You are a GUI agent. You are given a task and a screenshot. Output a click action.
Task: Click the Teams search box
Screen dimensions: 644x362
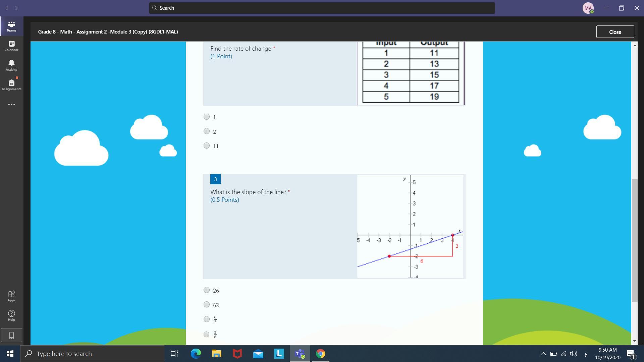[322, 8]
